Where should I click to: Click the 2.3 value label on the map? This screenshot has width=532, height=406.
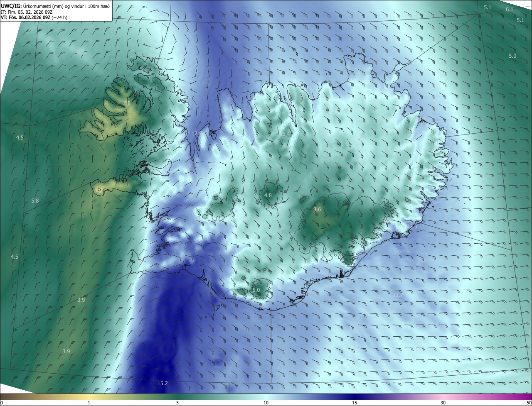(x=127, y=103)
